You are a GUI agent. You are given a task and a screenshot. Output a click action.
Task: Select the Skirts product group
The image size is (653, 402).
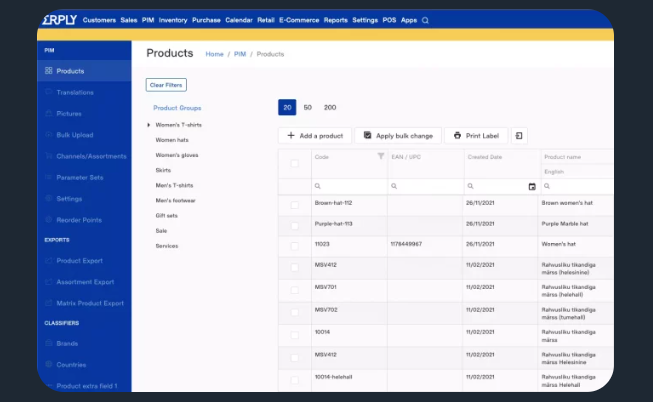pos(163,170)
